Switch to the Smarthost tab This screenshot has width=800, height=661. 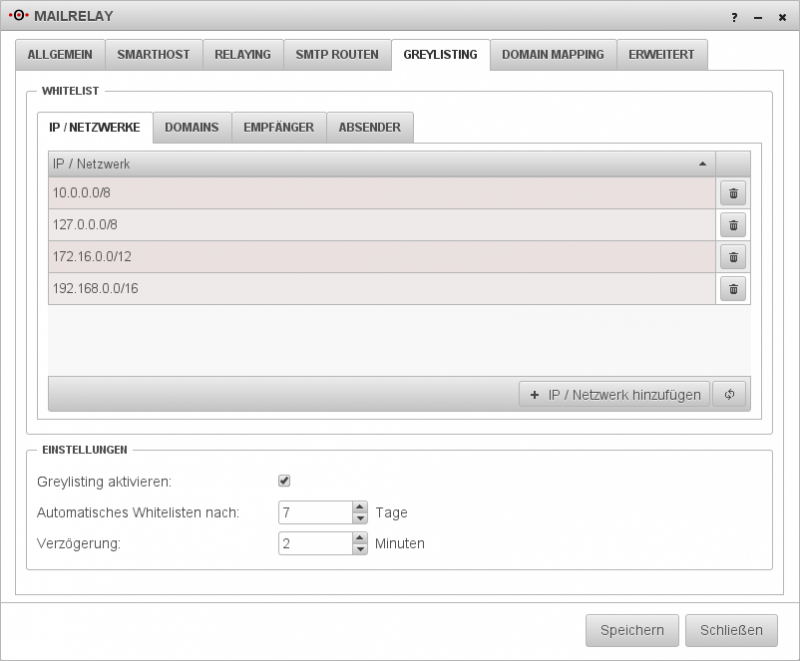click(x=154, y=55)
